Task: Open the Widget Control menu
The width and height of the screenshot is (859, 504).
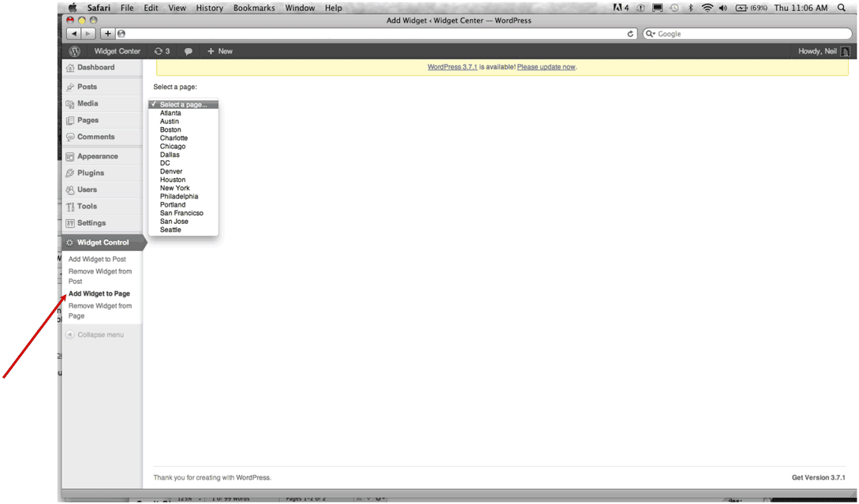Action: click(103, 242)
